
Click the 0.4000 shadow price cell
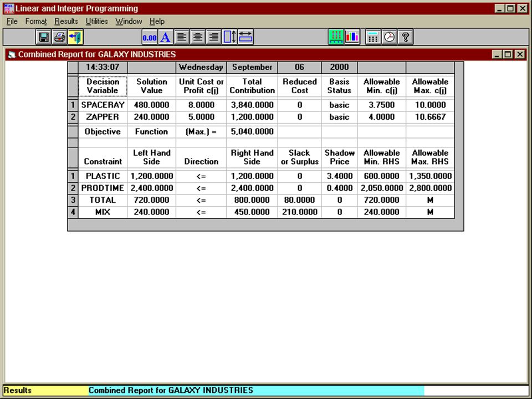tap(339, 188)
